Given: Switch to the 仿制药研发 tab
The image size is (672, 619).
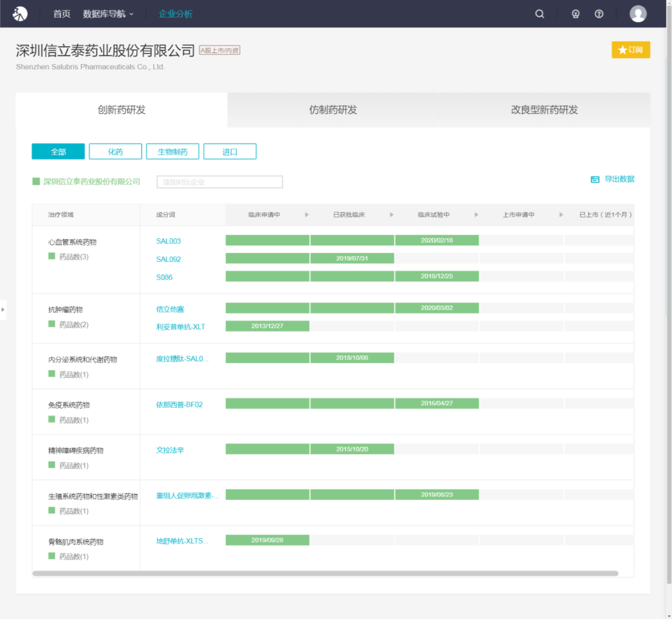Looking at the screenshot, I should (x=333, y=109).
